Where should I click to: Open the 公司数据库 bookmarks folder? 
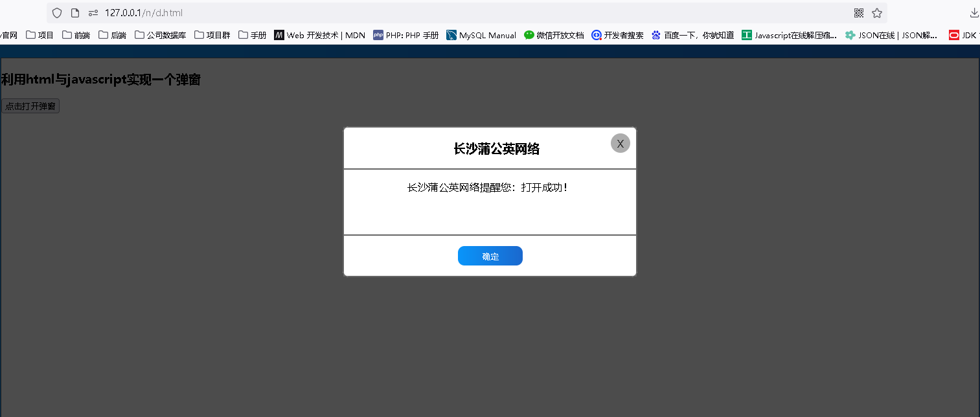161,35
